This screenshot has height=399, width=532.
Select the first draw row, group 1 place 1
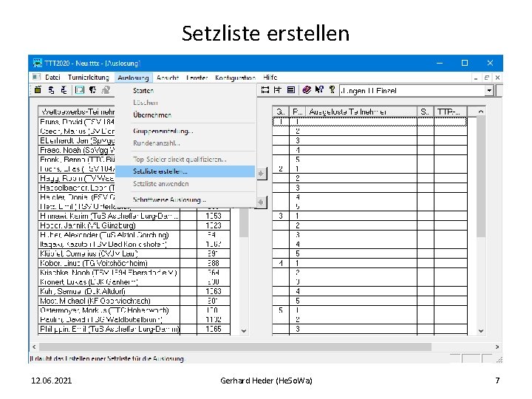tap(370, 121)
